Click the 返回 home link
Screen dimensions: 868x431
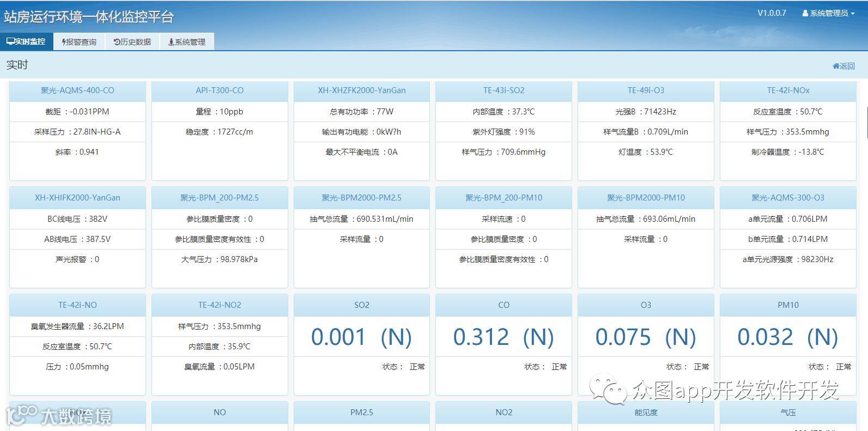click(843, 66)
